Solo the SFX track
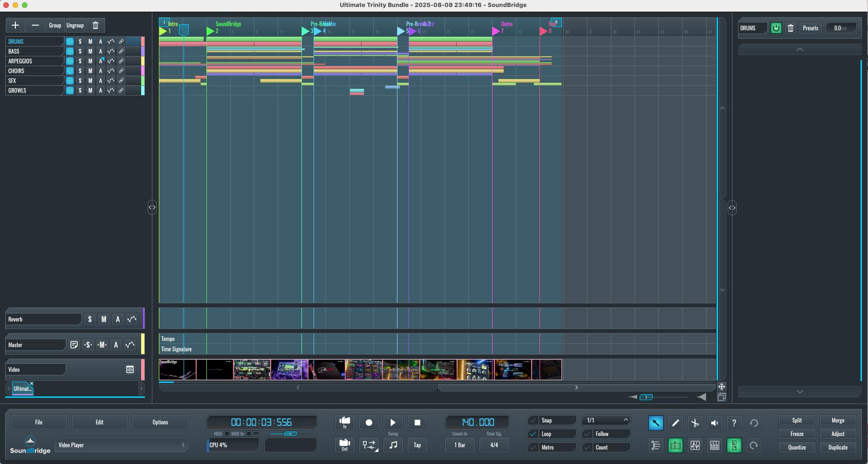This screenshot has height=464, width=868. [x=80, y=81]
